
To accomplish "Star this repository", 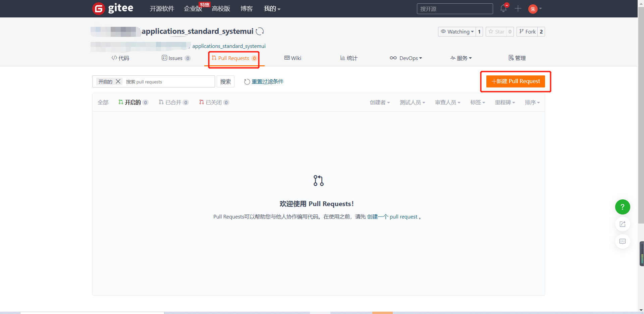I will coord(496,32).
